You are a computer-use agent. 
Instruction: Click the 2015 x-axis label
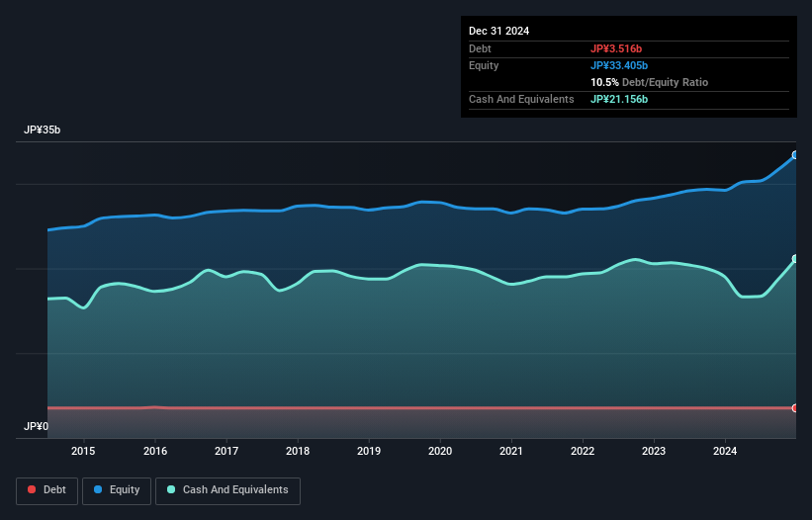click(x=83, y=451)
